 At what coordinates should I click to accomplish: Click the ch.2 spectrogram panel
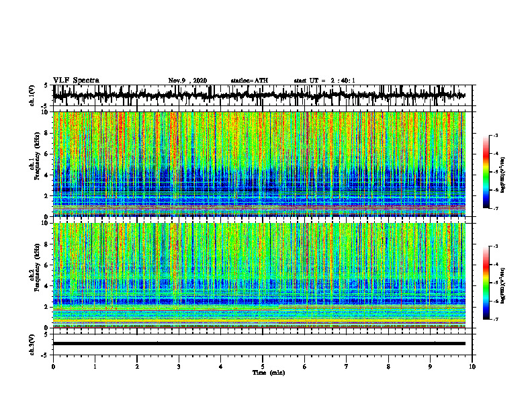pos(259,275)
